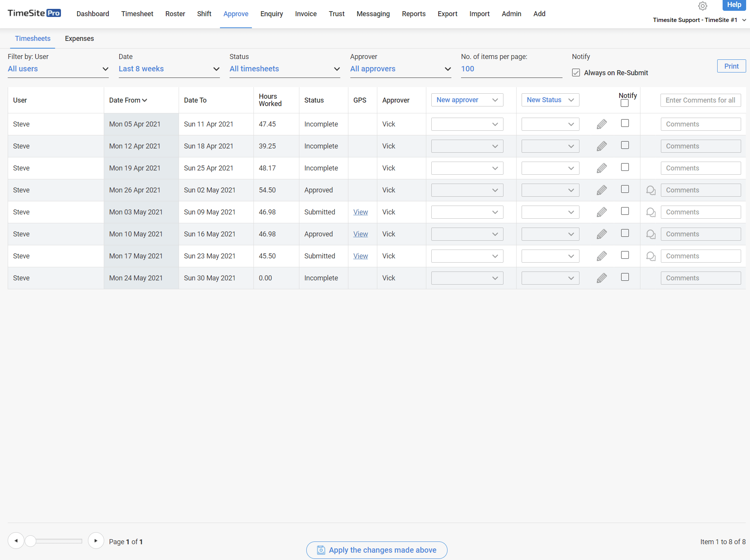Check Notify for Mon 19 Apr 2021 row
This screenshot has width=750, height=560.
[625, 167]
